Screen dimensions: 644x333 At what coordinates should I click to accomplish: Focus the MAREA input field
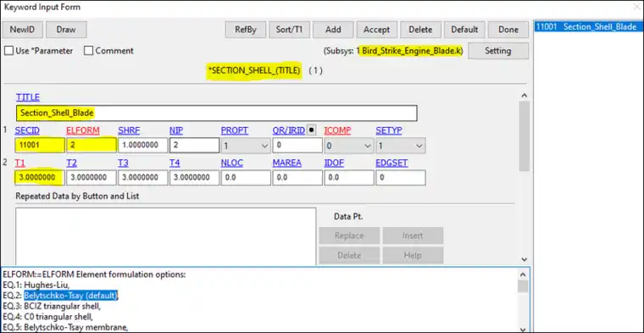(x=297, y=178)
